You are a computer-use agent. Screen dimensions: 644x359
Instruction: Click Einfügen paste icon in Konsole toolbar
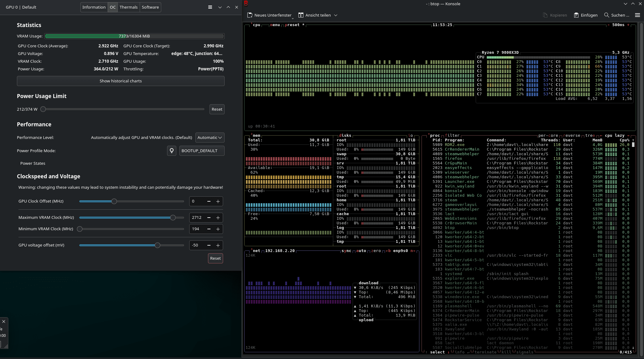click(576, 15)
